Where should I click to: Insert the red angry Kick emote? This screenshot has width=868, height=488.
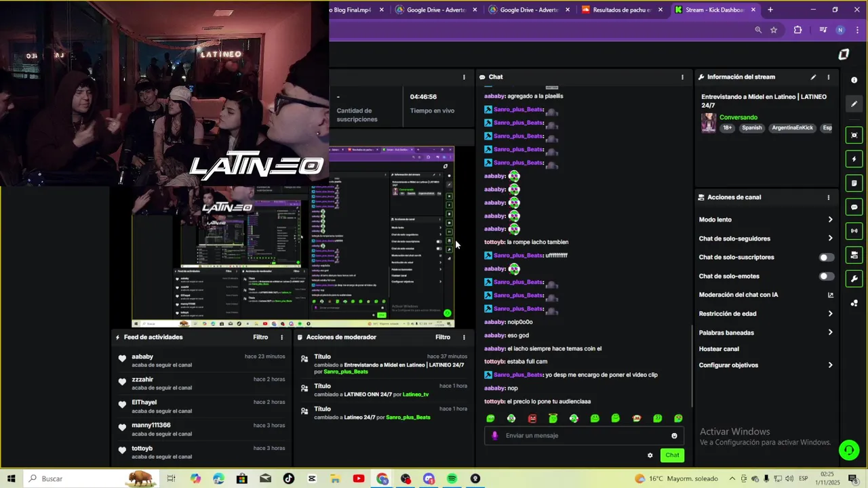click(x=532, y=419)
